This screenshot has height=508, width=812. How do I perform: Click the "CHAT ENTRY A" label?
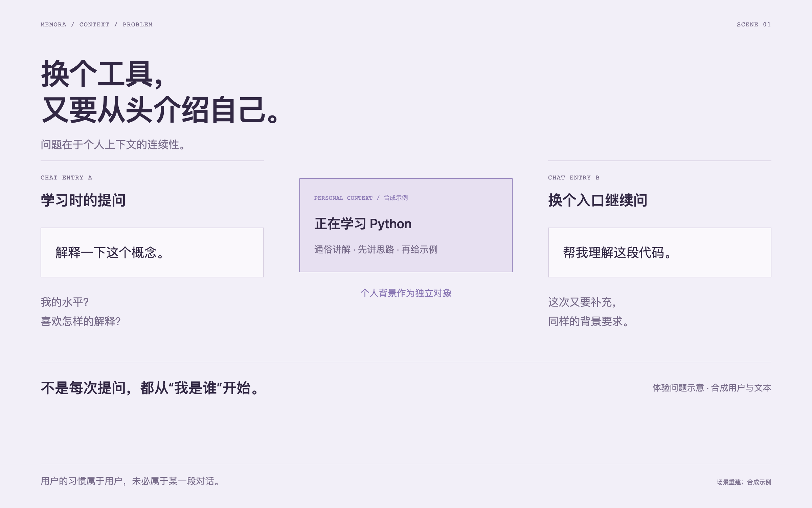66,177
